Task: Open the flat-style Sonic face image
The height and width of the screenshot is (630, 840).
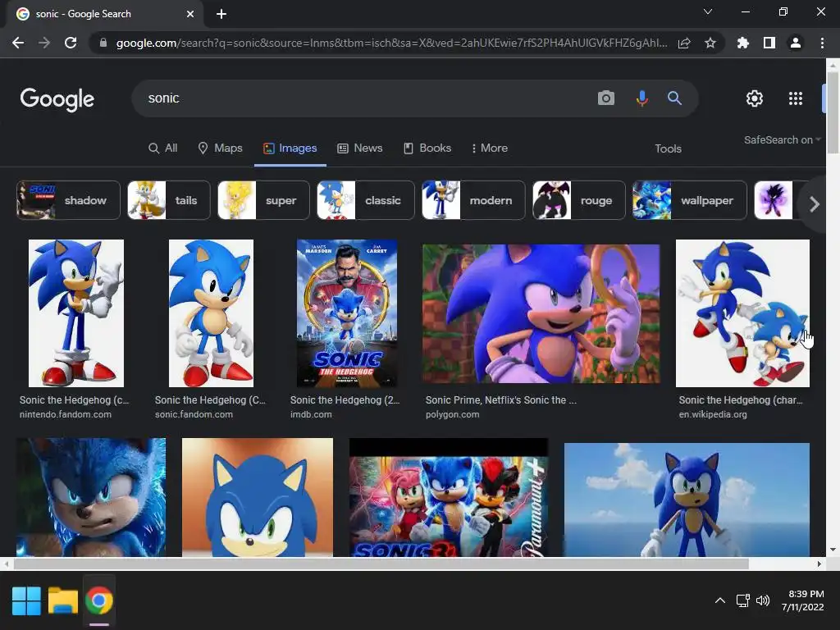Action: coord(257,498)
